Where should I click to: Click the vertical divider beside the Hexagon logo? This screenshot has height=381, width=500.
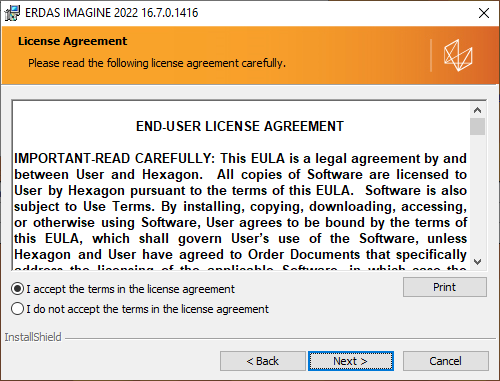[x=431, y=55]
